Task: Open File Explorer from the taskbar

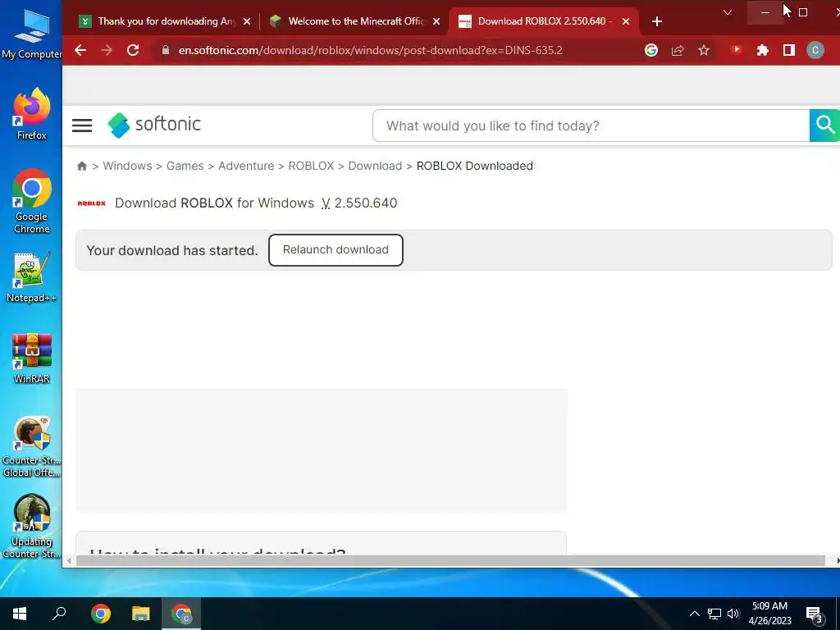Action: coord(141,614)
